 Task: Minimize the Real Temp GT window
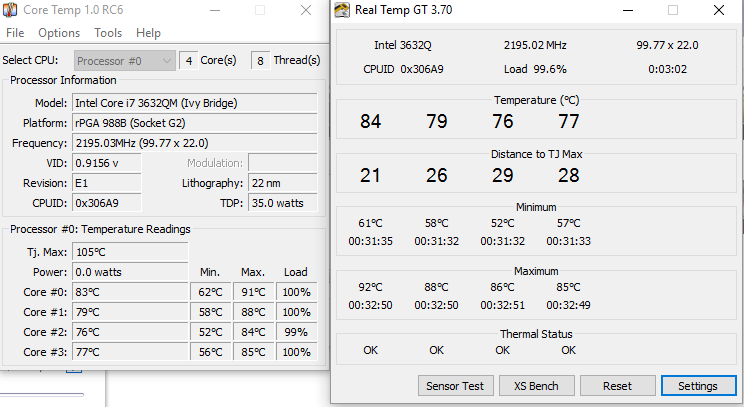628,10
